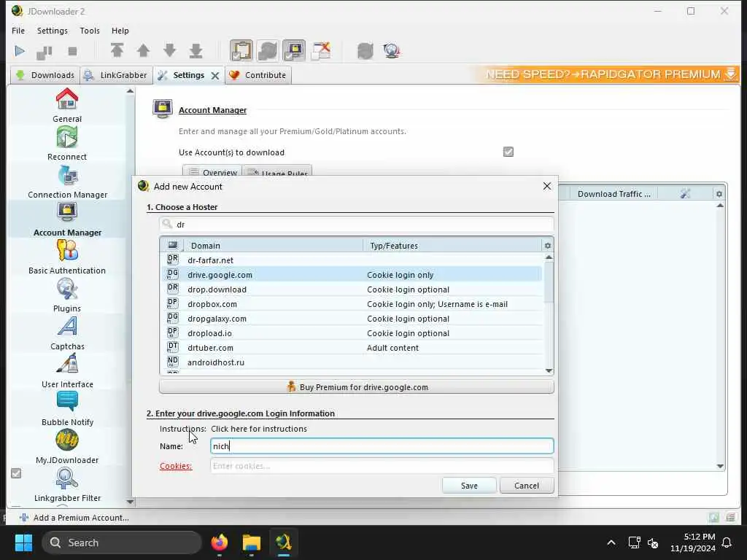
Task: Open the Help menu
Action: [120, 31]
